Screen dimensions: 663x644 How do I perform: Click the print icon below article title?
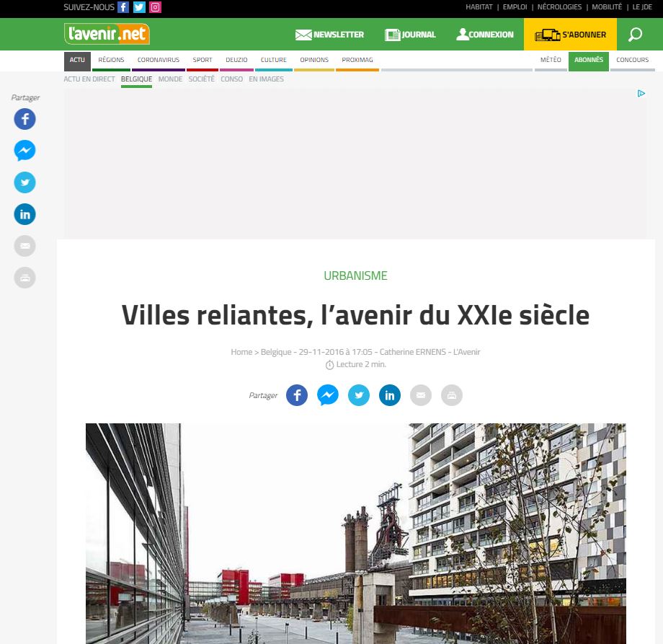click(x=452, y=395)
